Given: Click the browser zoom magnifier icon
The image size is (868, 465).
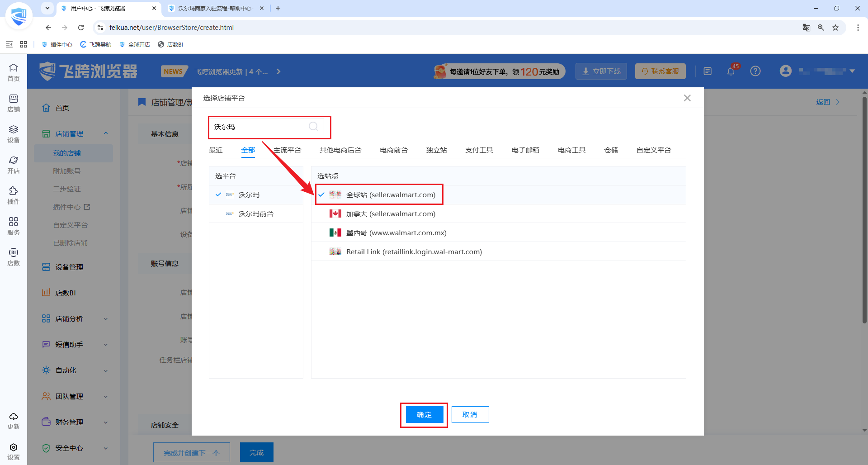Looking at the screenshot, I should [x=821, y=28].
